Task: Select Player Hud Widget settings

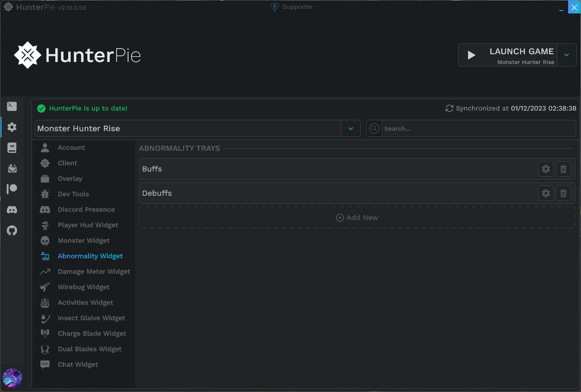Action: pyautogui.click(x=88, y=225)
